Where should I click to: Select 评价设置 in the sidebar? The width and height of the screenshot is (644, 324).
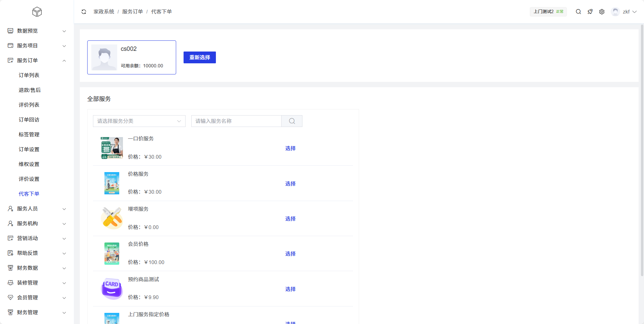coord(29,179)
